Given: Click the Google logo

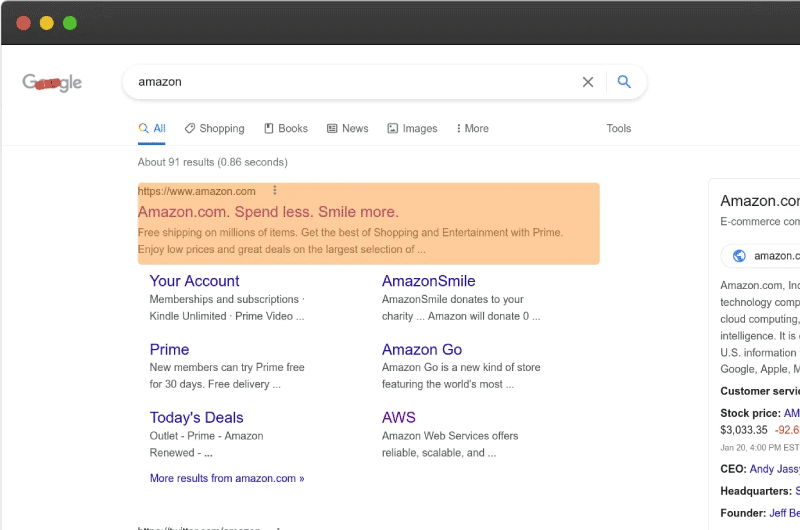Looking at the screenshot, I should click(x=52, y=83).
